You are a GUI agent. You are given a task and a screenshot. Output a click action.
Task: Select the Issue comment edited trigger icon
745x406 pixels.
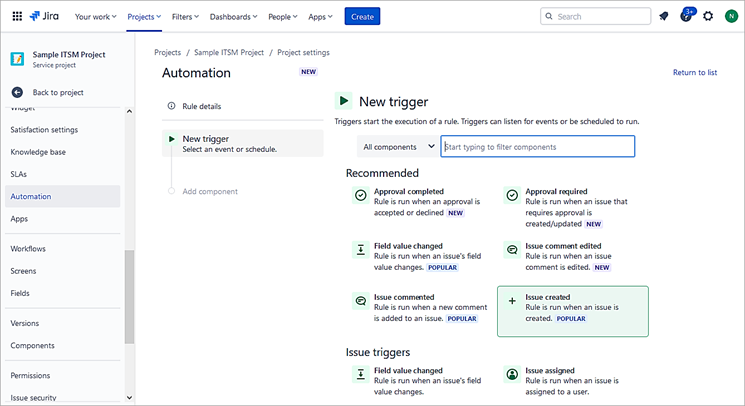coord(512,250)
